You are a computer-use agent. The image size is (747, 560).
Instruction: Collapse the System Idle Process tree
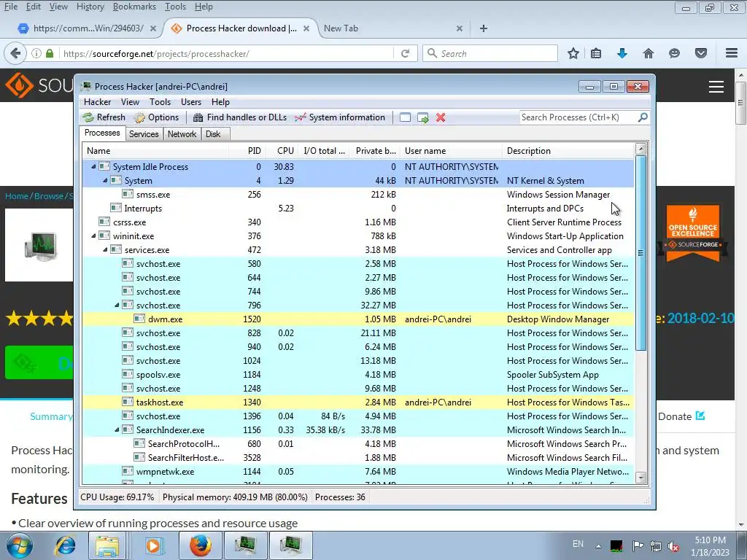(93, 167)
